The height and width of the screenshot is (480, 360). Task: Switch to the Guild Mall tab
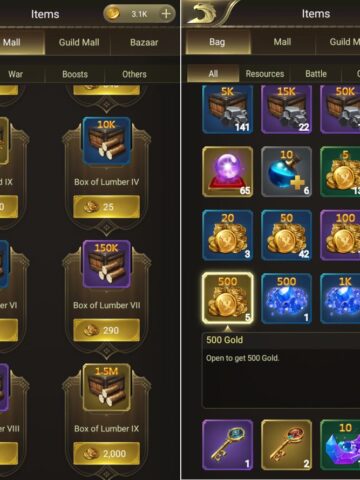click(x=79, y=42)
